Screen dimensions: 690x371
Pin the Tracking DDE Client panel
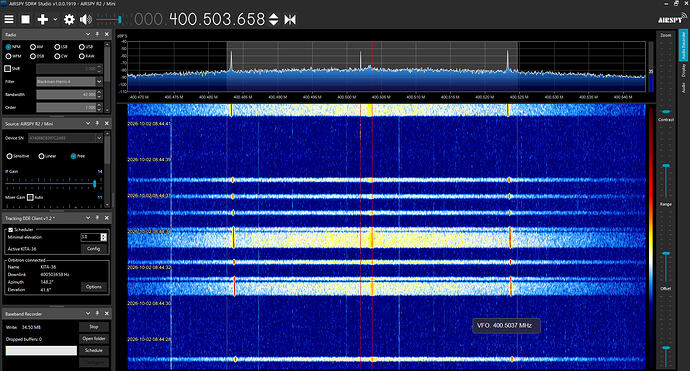(97, 218)
